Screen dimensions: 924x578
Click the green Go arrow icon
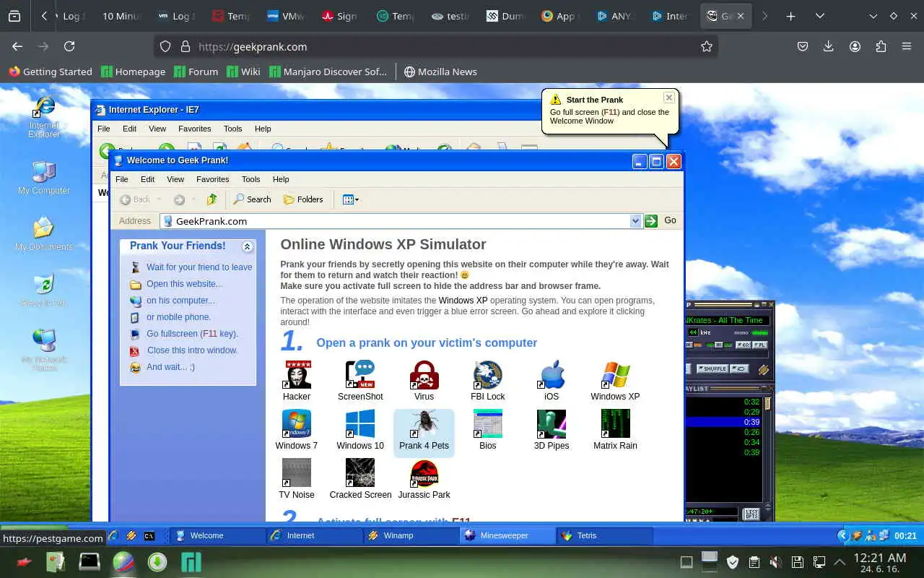pos(651,221)
